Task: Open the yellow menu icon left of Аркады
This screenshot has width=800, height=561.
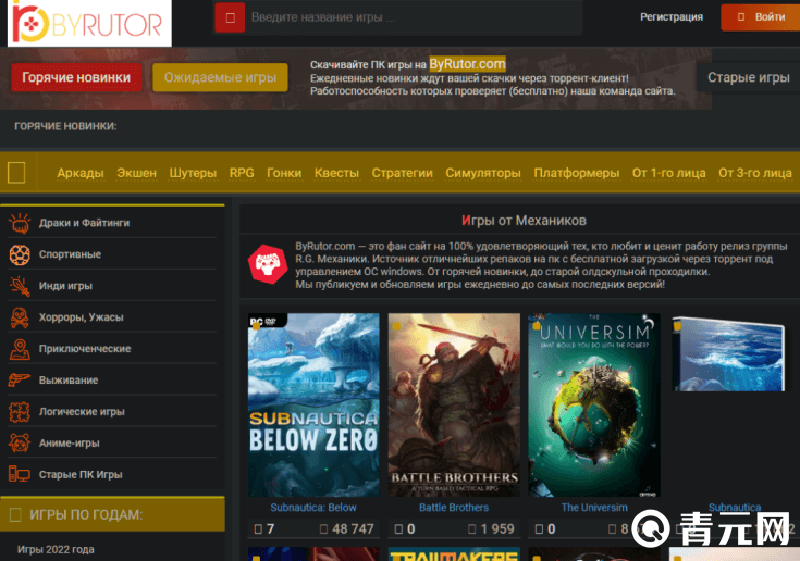Action: [x=17, y=172]
